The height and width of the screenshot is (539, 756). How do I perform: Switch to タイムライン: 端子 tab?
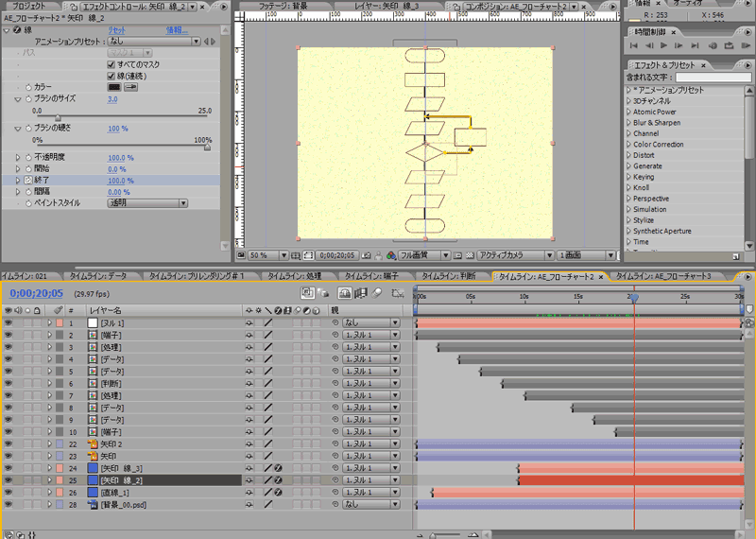[x=371, y=276]
